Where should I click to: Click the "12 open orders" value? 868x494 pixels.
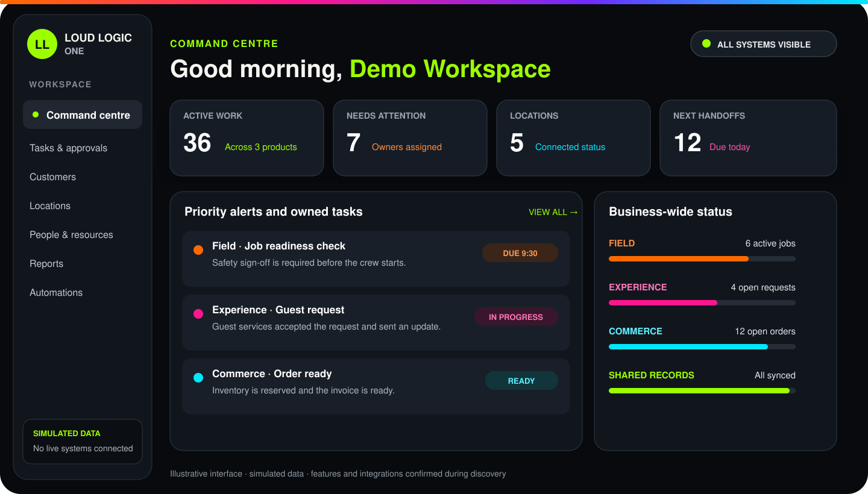(x=765, y=331)
